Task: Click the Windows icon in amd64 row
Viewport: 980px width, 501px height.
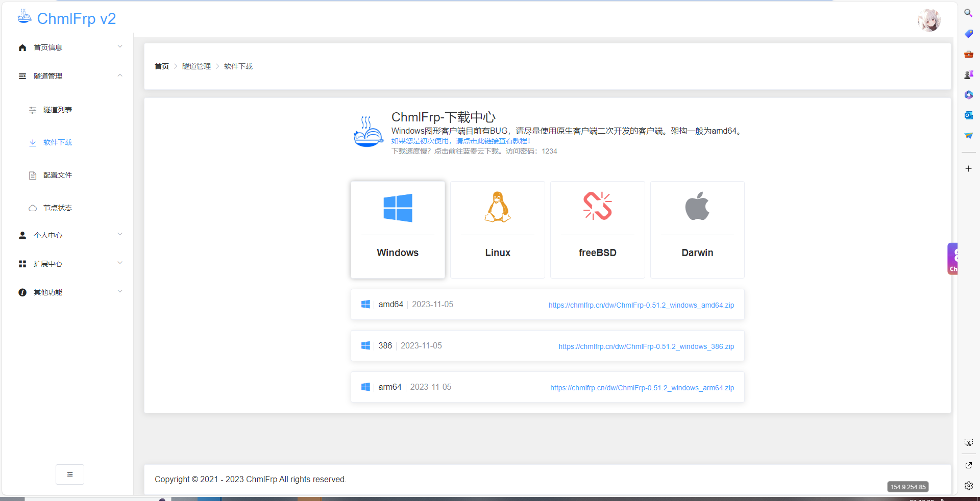Action: click(x=365, y=305)
